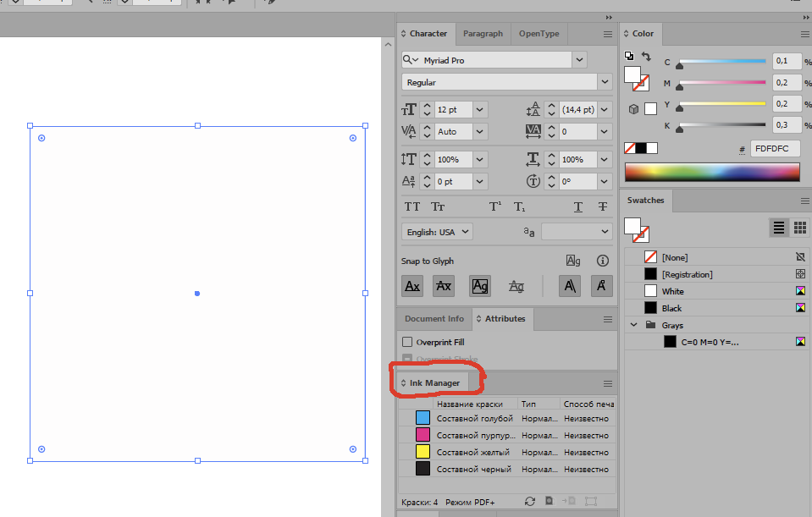Click the Snap to Anchor Point button

click(602, 286)
